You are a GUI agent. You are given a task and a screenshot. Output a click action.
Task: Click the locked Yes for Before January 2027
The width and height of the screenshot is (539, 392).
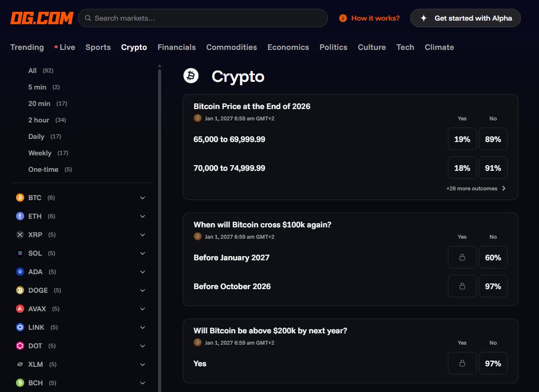pyautogui.click(x=462, y=257)
